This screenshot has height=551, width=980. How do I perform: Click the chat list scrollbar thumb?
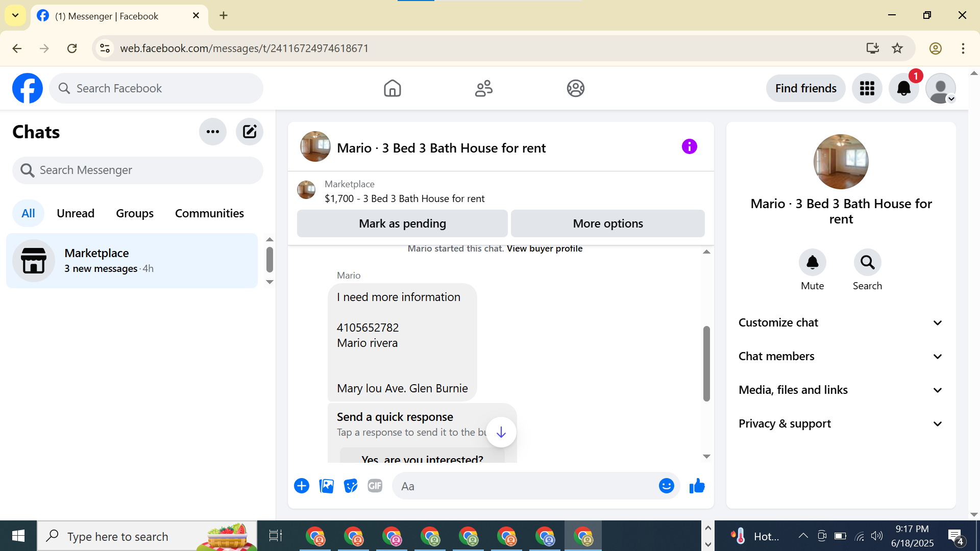(269, 260)
